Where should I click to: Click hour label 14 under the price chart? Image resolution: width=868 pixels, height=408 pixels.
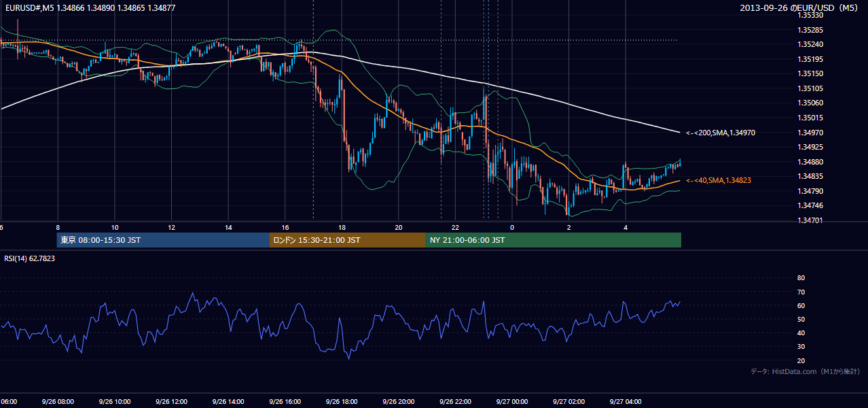coord(228,227)
